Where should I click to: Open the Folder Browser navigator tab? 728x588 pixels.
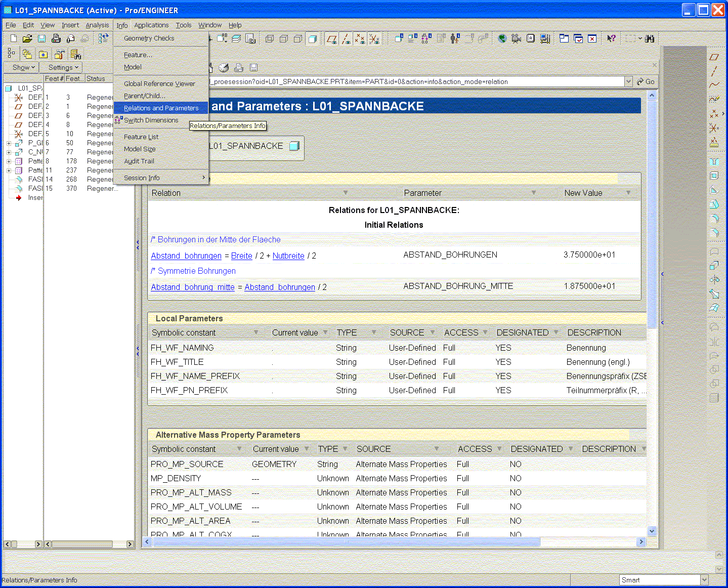(27, 54)
